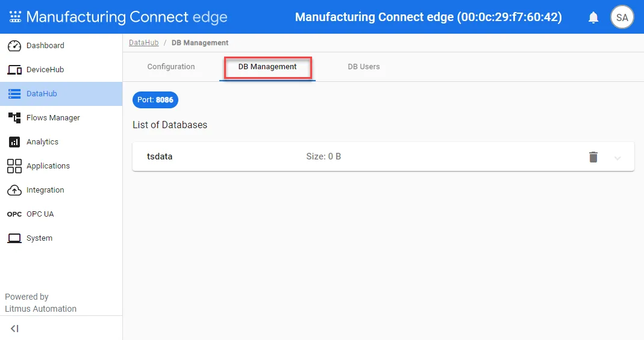Click the Port: 8086 chip
This screenshot has width=644, height=340.
155,100
